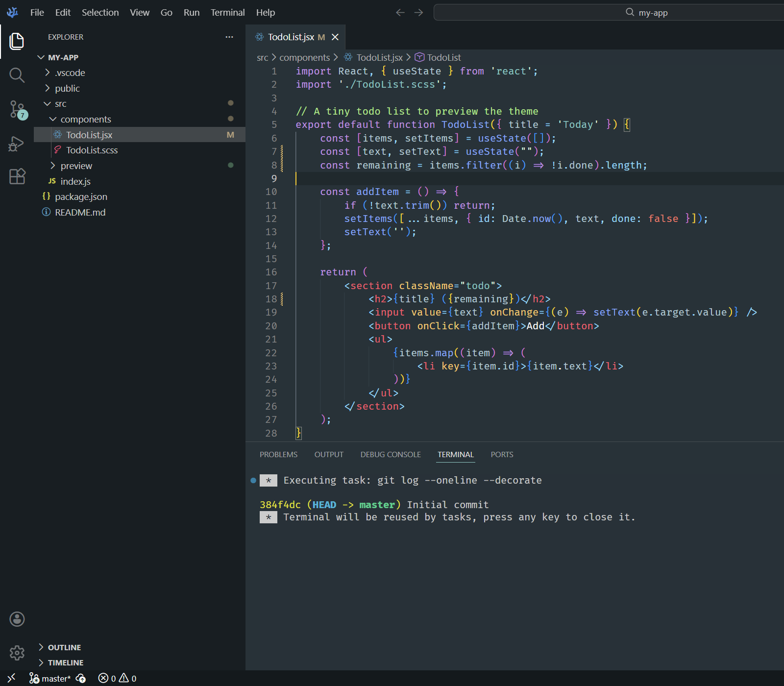Open TodoList.scss in the explorer
This screenshot has height=686, width=784.
(140, 150)
